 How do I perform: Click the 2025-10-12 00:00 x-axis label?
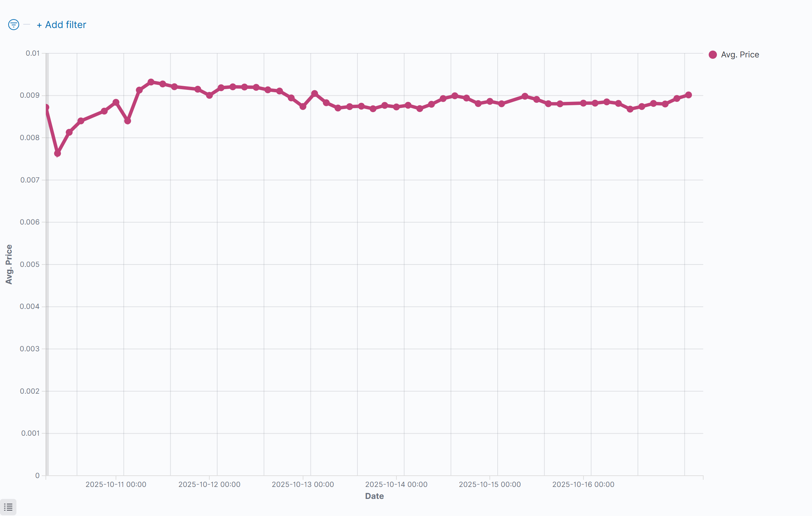point(209,484)
